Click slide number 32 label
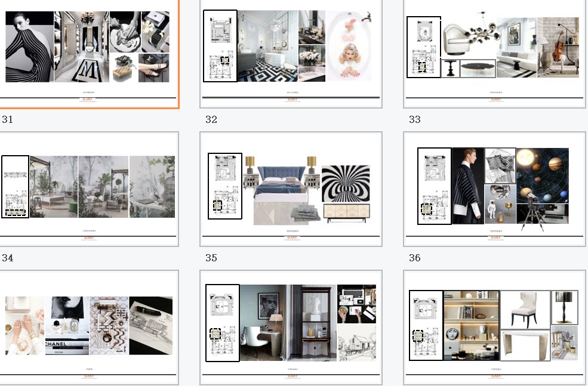588x386 pixels. click(211, 119)
